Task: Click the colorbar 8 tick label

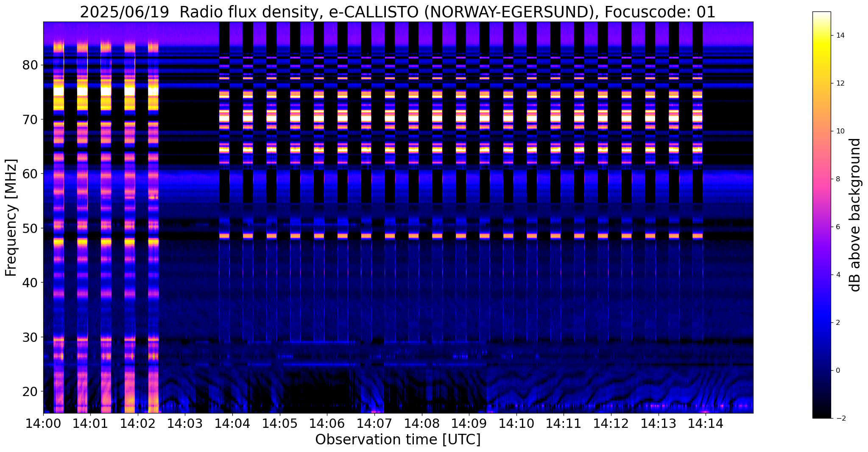Action: (x=837, y=179)
